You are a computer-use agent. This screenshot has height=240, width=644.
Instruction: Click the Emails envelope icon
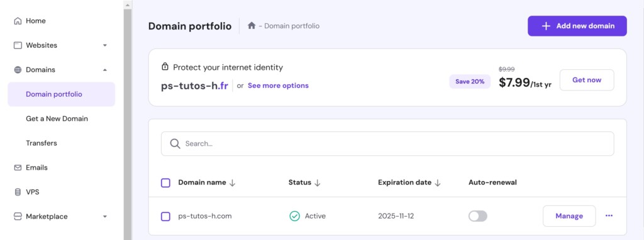point(18,167)
